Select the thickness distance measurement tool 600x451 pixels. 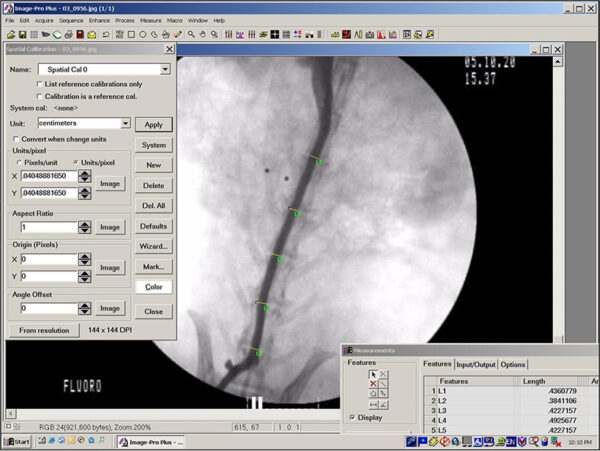pyautogui.click(x=373, y=404)
